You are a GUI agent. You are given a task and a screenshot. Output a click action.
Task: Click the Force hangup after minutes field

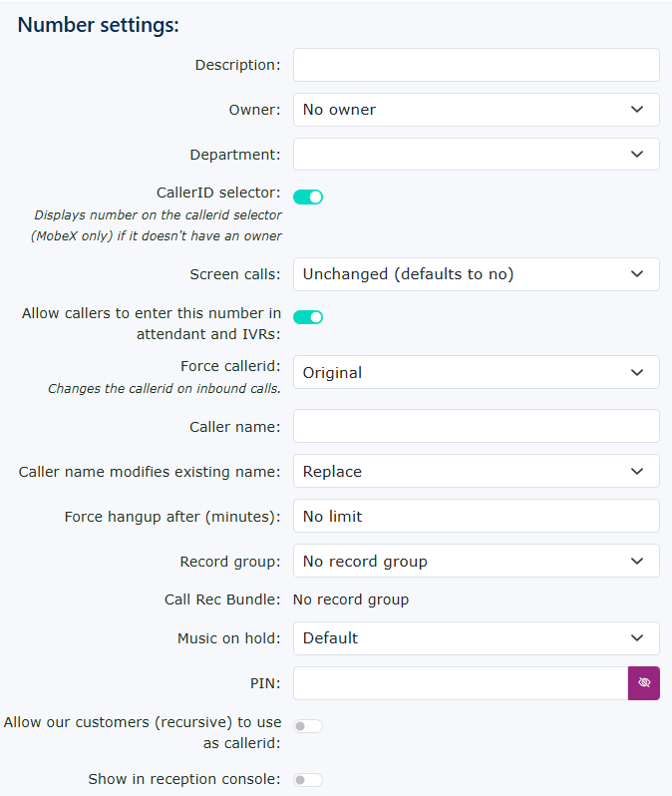pos(476,516)
